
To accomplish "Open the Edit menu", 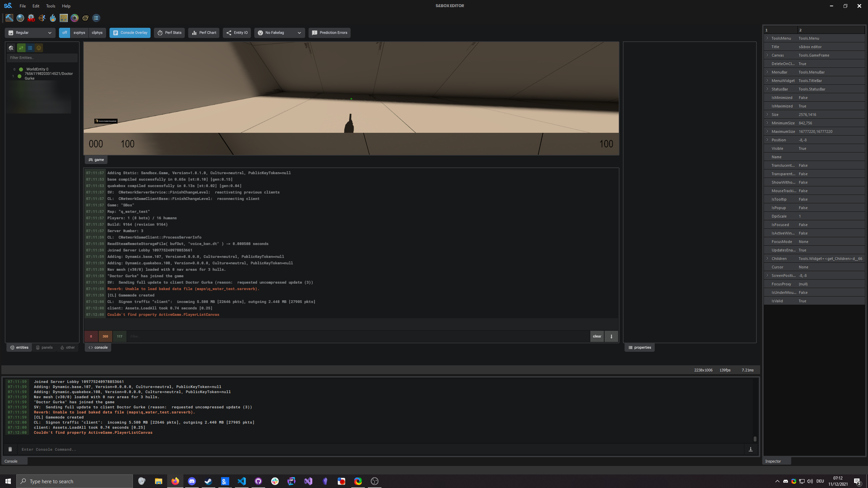I will pyautogui.click(x=36, y=6).
